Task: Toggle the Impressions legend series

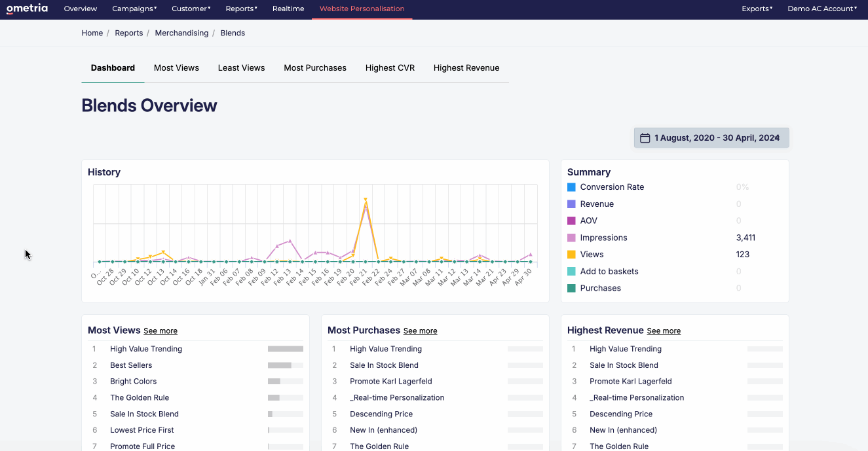Action: (603, 238)
